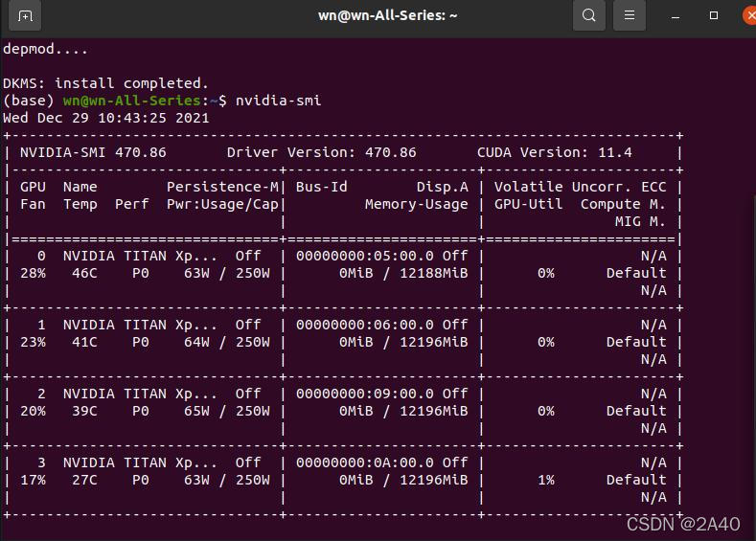Click the Disp.A header
Screen dimensions: 756x541
tap(442, 187)
